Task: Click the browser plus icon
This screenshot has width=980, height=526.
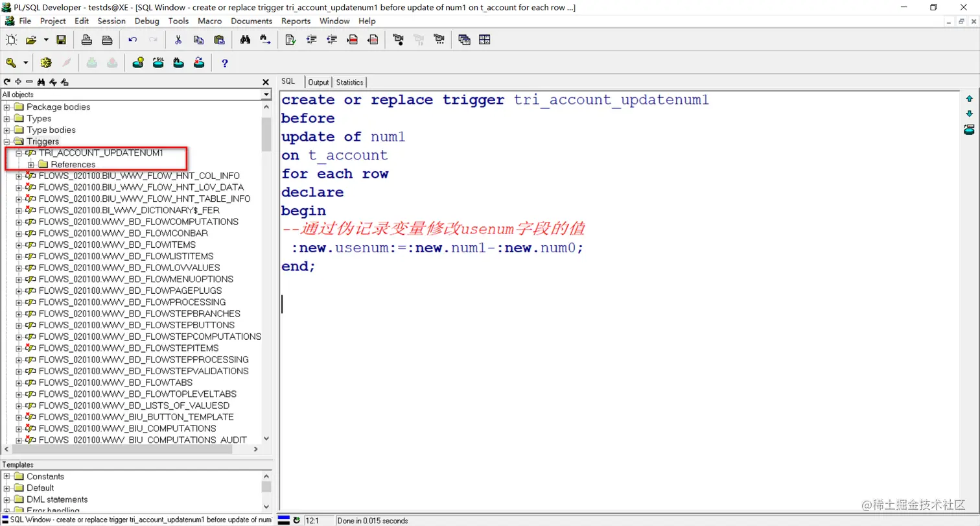Action: tap(18, 82)
